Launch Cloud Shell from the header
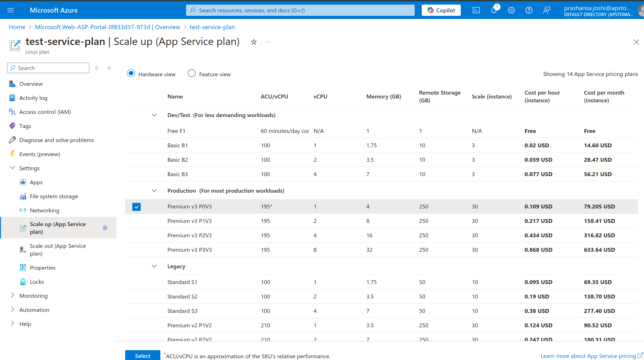Viewport: 644px width, 360px height. (476, 10)
